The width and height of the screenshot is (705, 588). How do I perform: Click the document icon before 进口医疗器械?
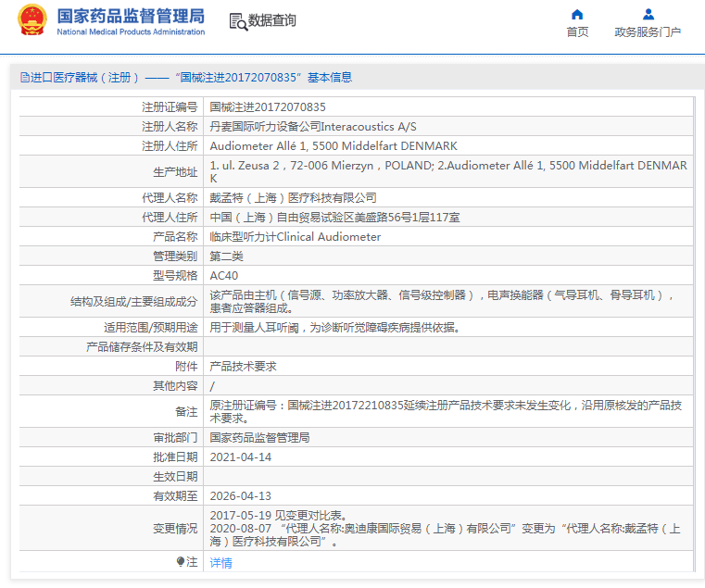[x=24, y=78]
